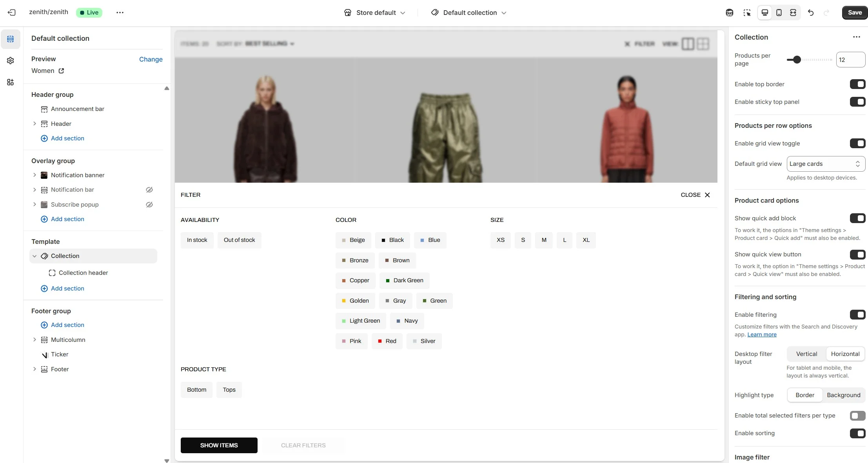Activate the inspector selection icon
The height and width of the screenshot is (463, 868).
[747, 13]
